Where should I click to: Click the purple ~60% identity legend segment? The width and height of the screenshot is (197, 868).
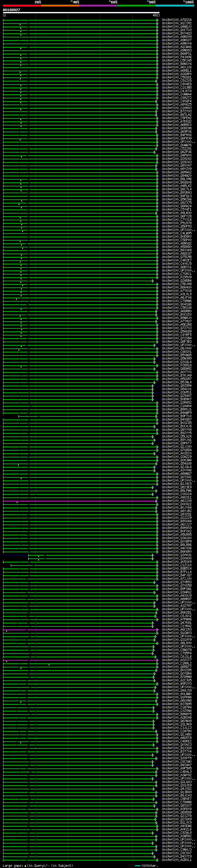click(98, 6)
